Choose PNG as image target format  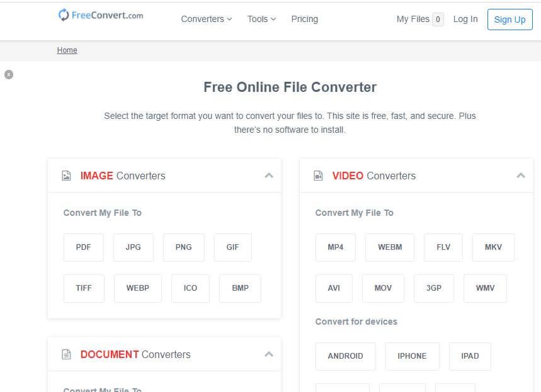[183, 247]
